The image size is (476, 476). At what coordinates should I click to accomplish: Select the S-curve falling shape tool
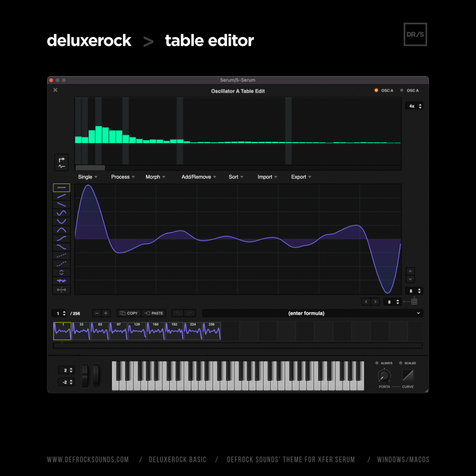[61, 247]
